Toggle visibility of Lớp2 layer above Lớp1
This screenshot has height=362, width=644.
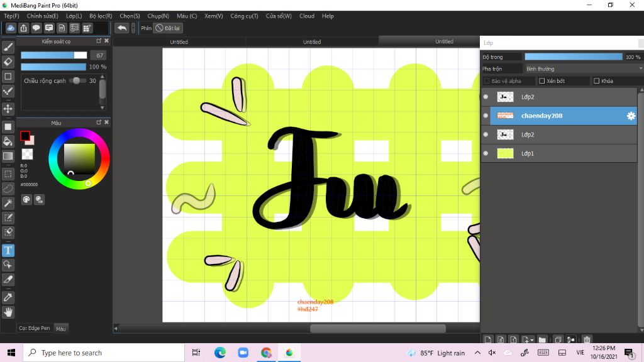point(486,134)
